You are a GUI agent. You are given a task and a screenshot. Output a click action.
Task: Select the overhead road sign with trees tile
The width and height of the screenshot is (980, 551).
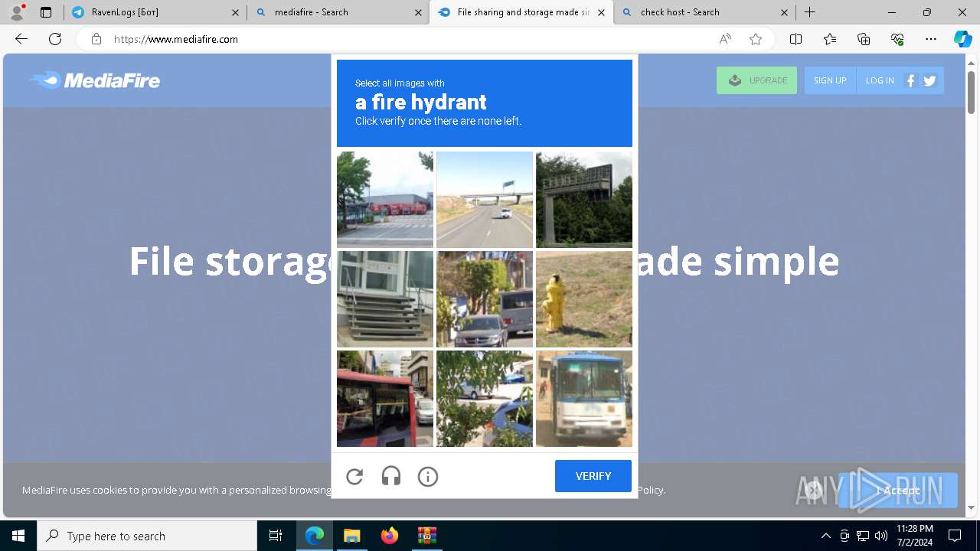(x=584, y=200)
